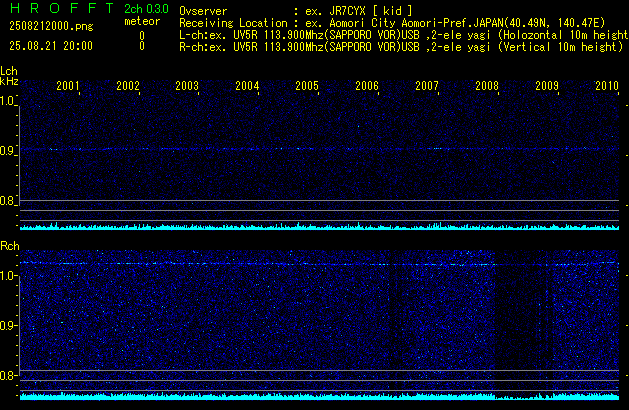
Task: Click the file name 2508212000.png
Action: click(x=51, y=26)
